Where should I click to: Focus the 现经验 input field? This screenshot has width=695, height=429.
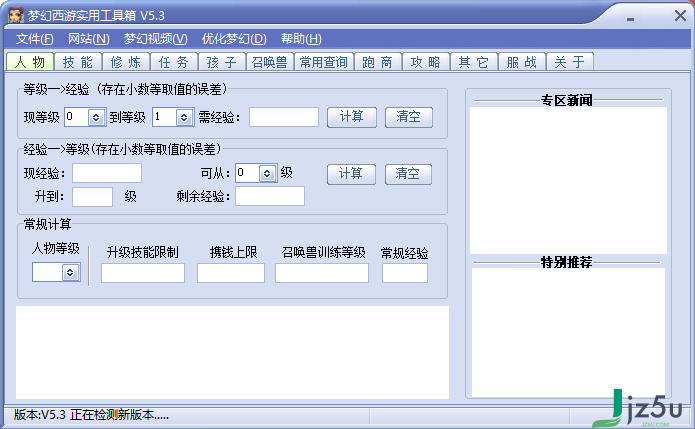pos(107,173)
